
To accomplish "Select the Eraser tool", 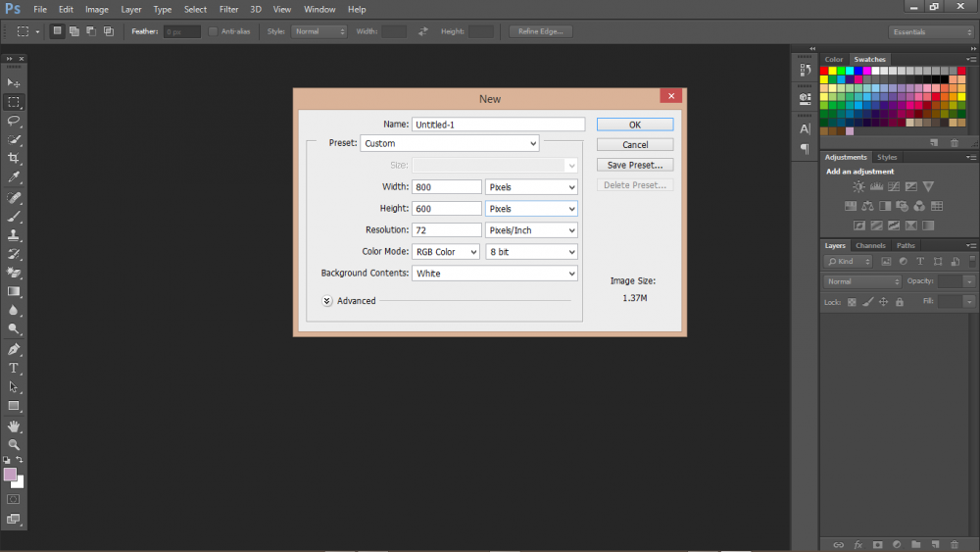I will tap(14, 273).
